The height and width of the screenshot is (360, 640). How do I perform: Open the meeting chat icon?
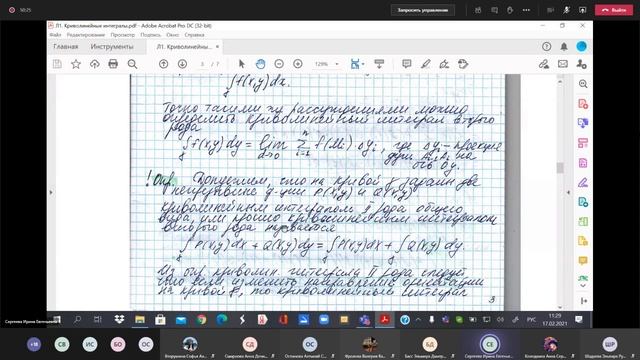click(494, 10)
